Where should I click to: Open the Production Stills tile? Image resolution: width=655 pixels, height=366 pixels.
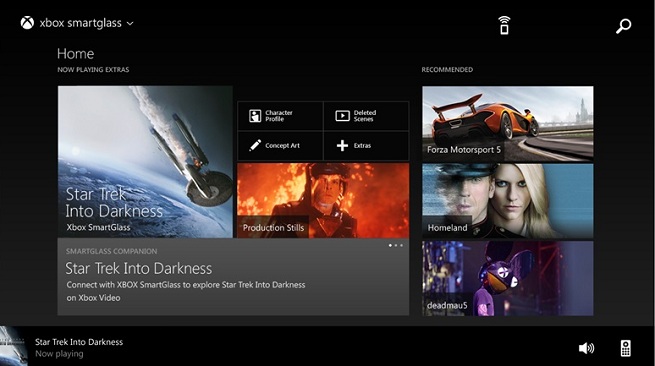[323, 201]
